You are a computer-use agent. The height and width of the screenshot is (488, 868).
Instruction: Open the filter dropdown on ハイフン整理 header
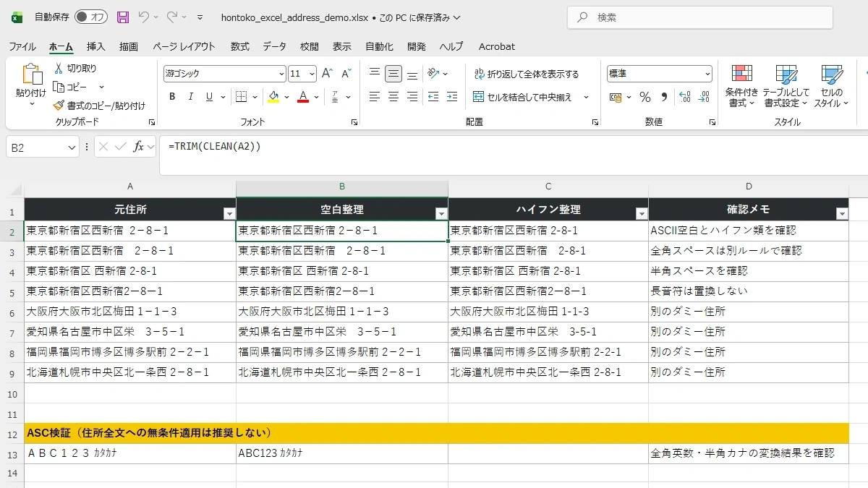click(641, 213)
